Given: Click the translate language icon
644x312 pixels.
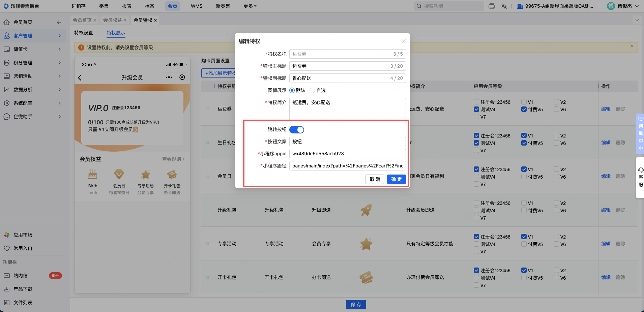Looking at the screenshot, I should point(504,6).
